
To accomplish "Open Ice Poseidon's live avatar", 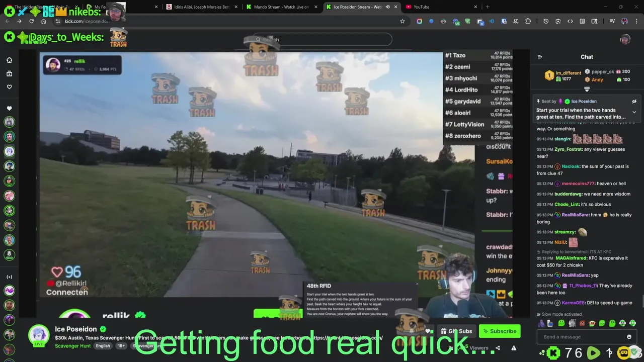I will pos(39,336).
